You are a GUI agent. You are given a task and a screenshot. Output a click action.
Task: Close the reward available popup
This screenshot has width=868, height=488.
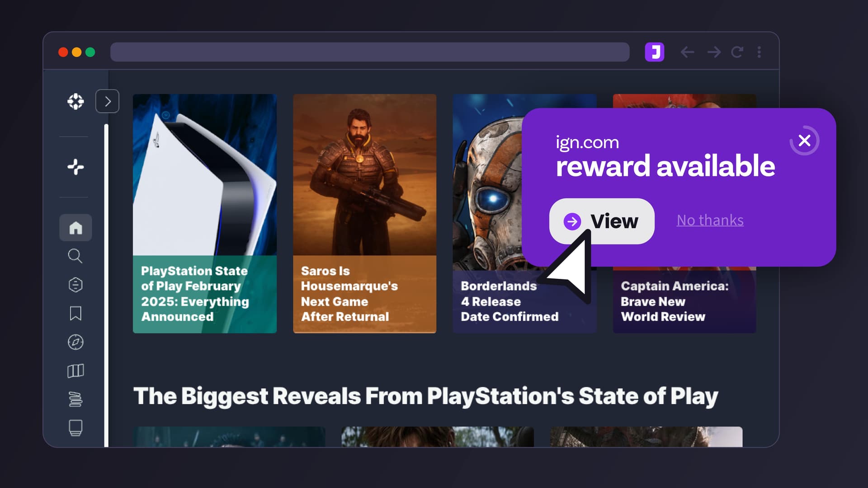[805, 141]
